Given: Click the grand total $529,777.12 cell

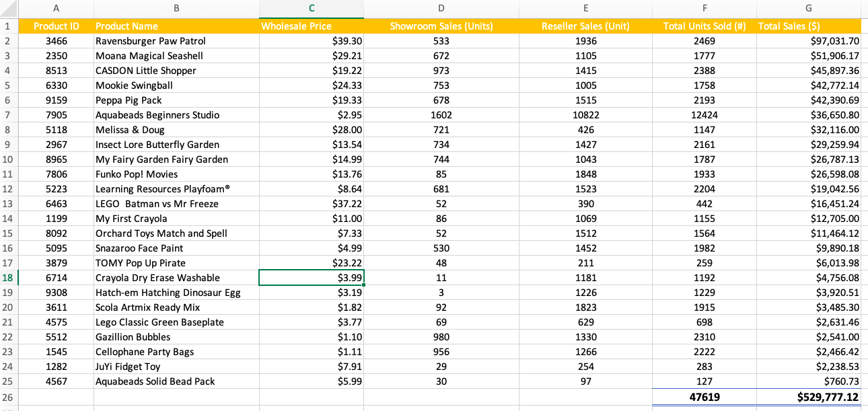Looking at the screenshot, I should (x=808, y=397).
